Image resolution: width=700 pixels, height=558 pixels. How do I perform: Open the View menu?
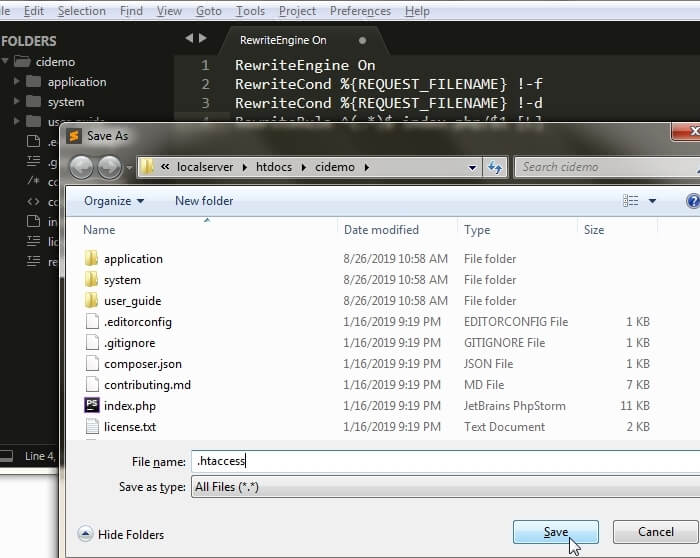[169, 11]
